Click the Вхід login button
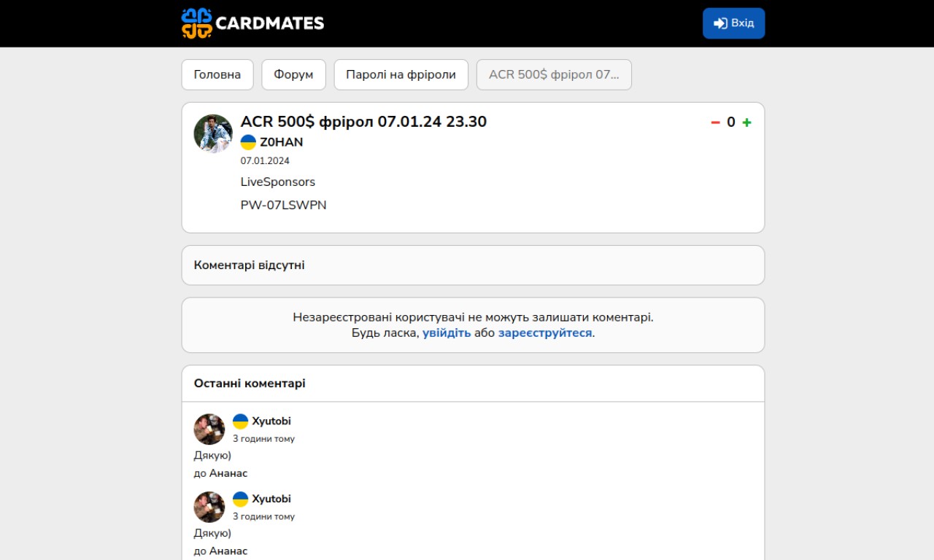The width and height of the screenshot is (934, 560). [x=733, y=23]
